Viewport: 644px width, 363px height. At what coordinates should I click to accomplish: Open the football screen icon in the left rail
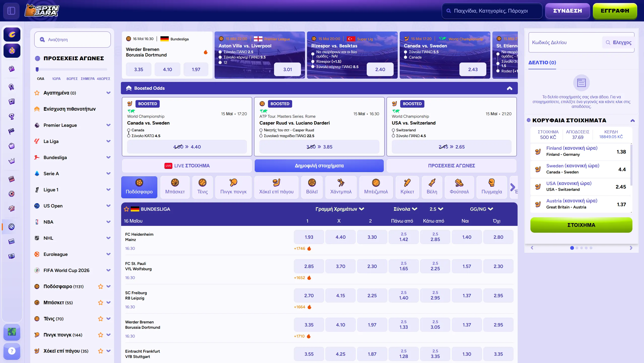pyautogui.click(x=12, y=256)
